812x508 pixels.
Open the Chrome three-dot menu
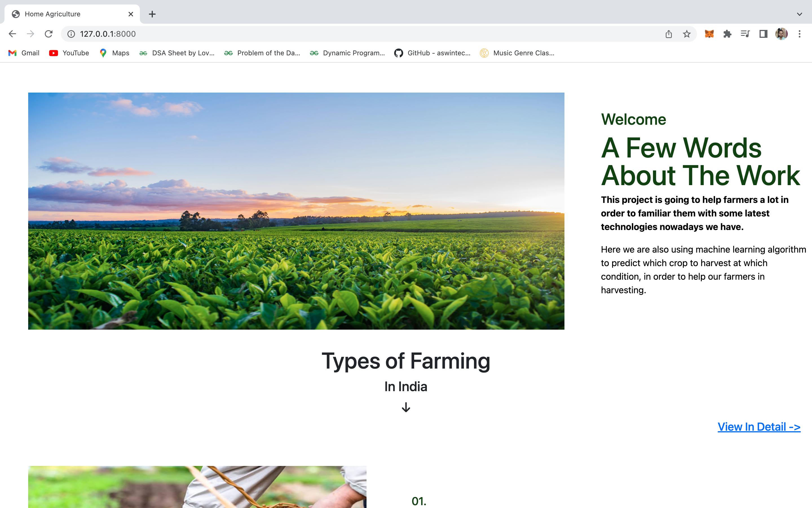click(x=800, y=34)
